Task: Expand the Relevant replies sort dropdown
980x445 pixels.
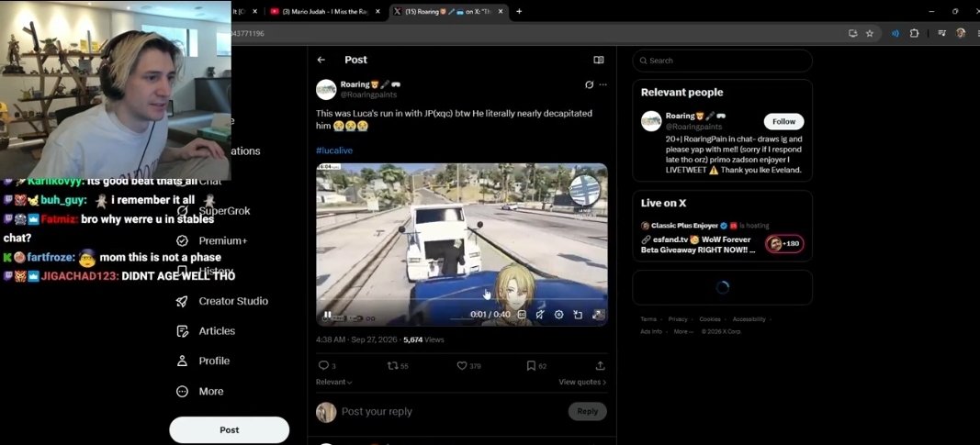Action: point(333,382)
